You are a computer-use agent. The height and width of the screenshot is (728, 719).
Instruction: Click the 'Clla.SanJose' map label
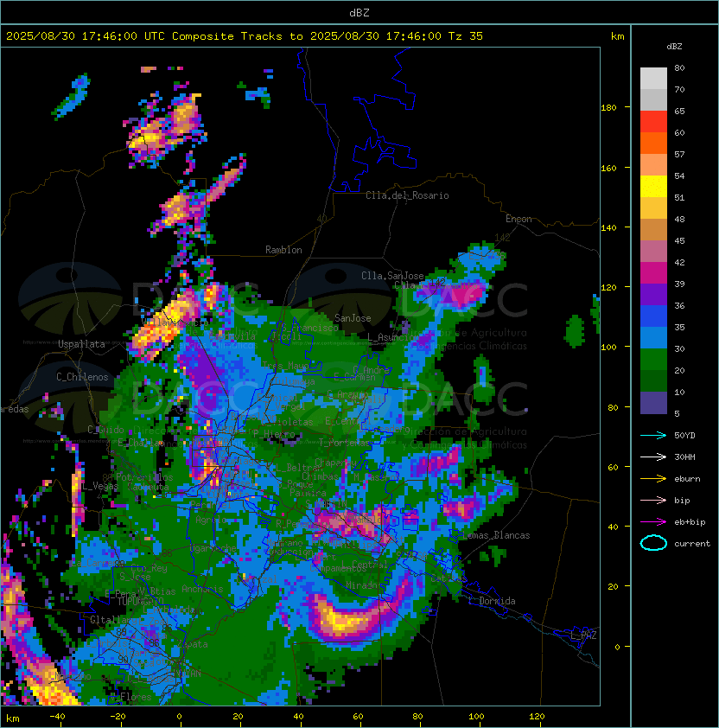[x=392, y=276]
